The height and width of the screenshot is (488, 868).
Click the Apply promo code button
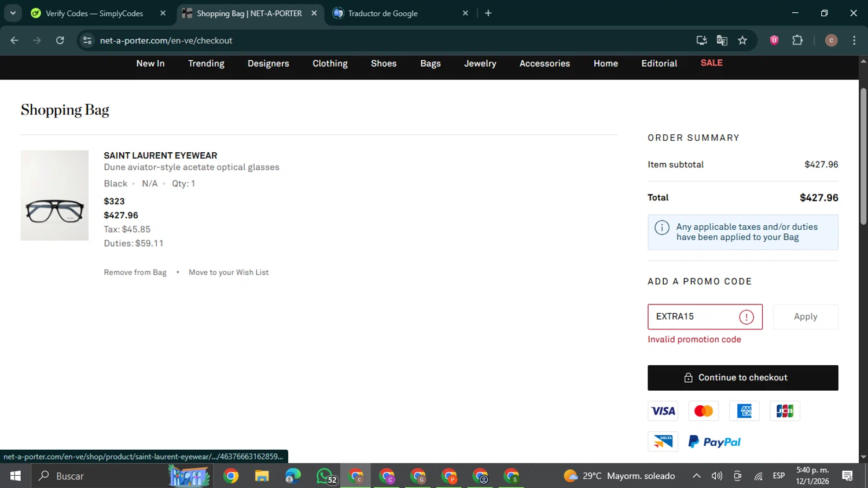(806, 317)
